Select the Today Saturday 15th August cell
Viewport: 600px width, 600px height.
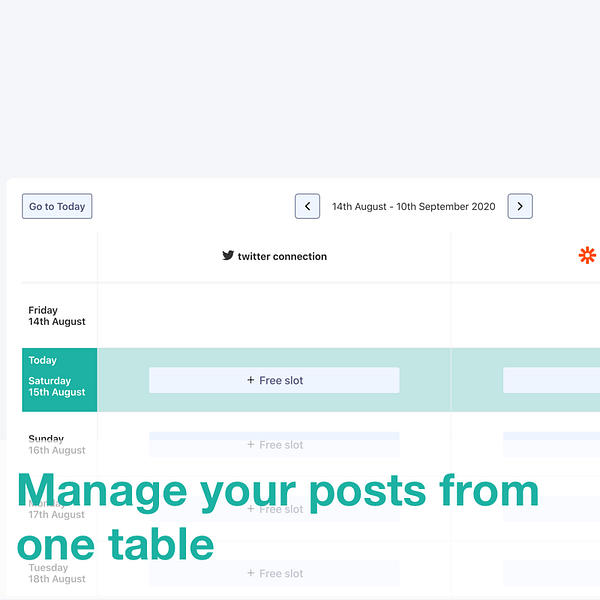pyautogui.click(x=59, y=380)
